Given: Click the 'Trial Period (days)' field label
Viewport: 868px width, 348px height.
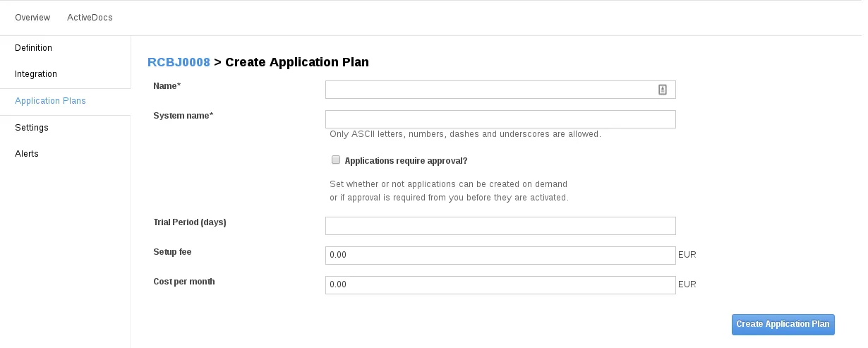Looking at the screenshot, I should (189, 222).
